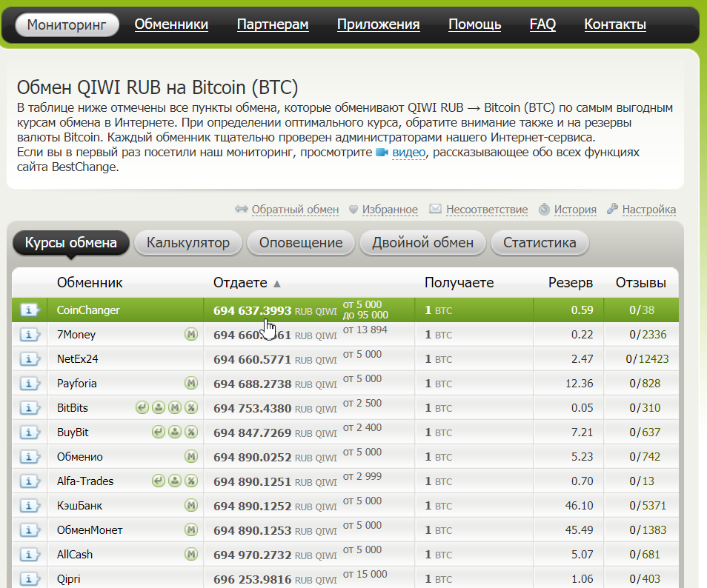The height and width of the screenshot is (588, 707).
Task: Go to Приложения in the navigation bar
Action: 378,24
